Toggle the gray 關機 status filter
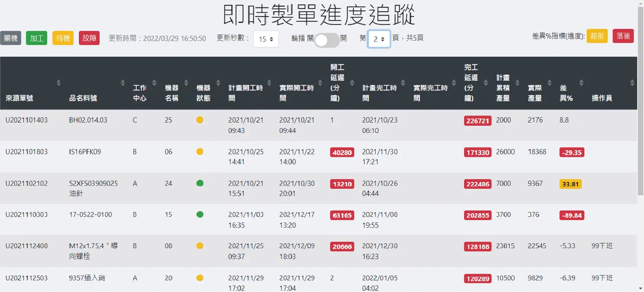This screenshot has height=292, width=644. coord(11,38)
